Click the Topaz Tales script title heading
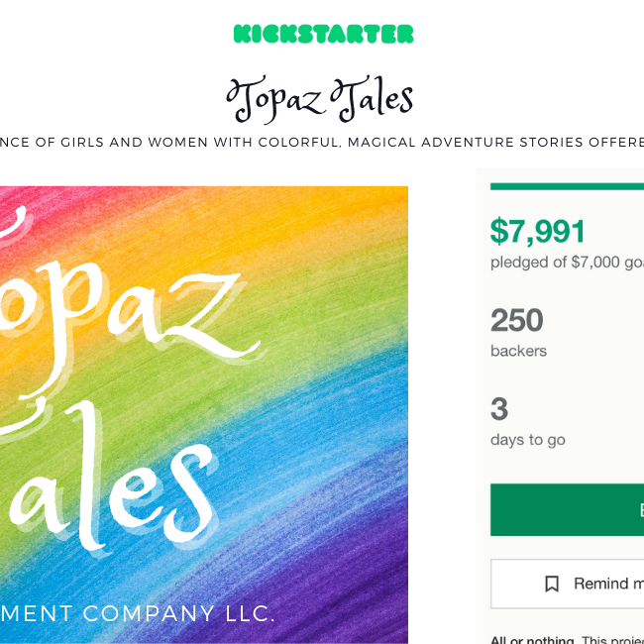 click(320, 99)
